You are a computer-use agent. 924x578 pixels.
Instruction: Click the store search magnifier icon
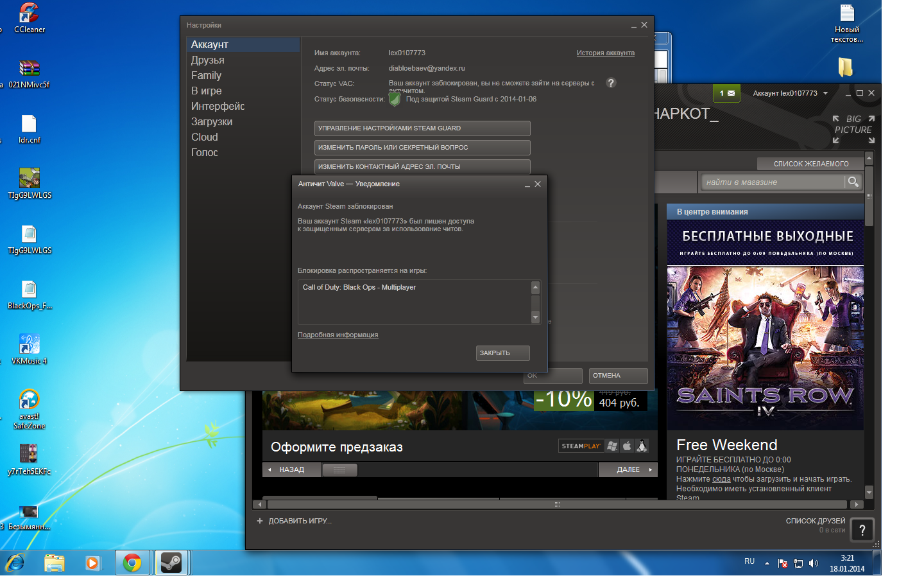[x=853, y=182]
